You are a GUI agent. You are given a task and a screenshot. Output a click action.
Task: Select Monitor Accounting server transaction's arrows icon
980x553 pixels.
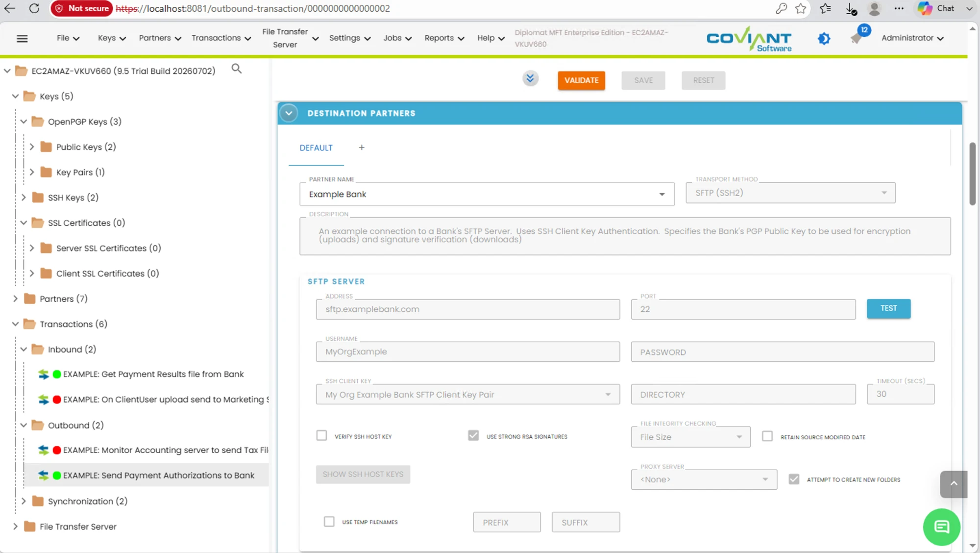click(x=44, y=450)
